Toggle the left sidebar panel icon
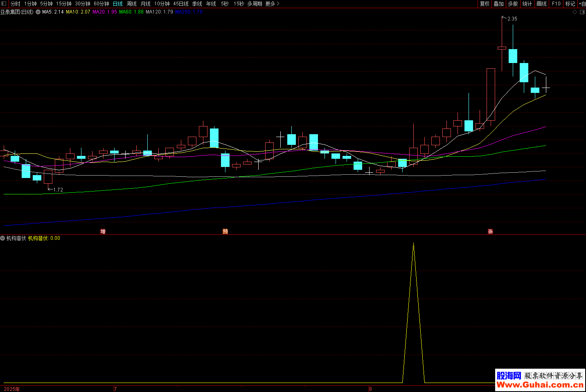Screen dimensions: 586x392 click(x=4, y=4)
